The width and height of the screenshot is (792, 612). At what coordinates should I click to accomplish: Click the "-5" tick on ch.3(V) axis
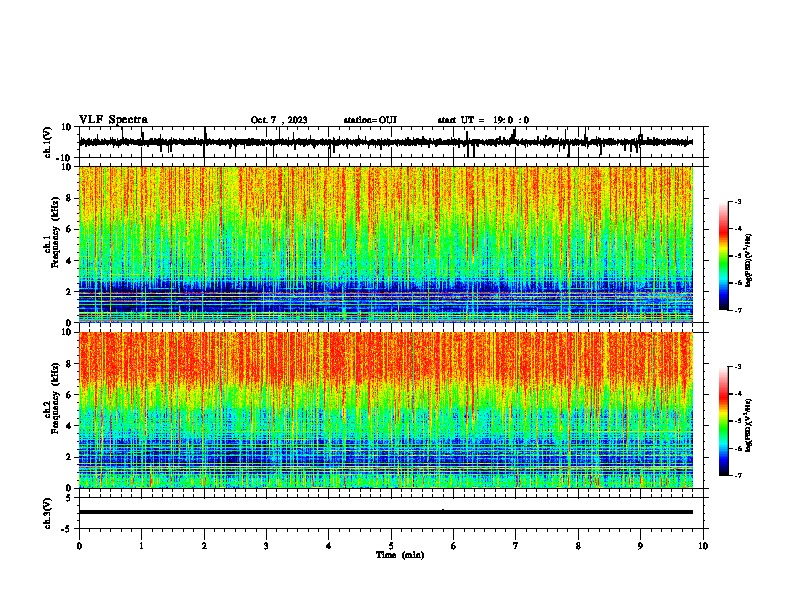click(x=68, y=528)
